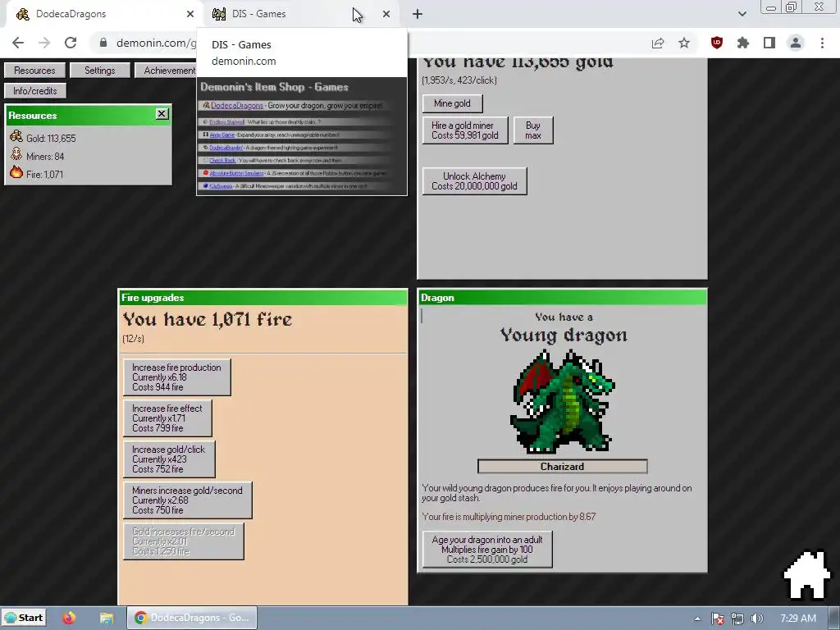Select the Dragon panel header
This screenshot has height=630, width=840.
click(x=562, y=298)
